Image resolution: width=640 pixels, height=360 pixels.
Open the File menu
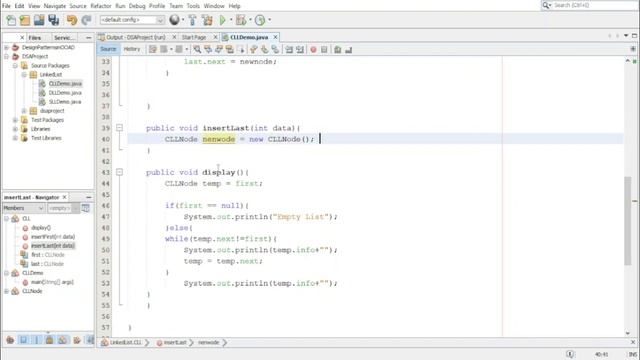click(6, 6)
